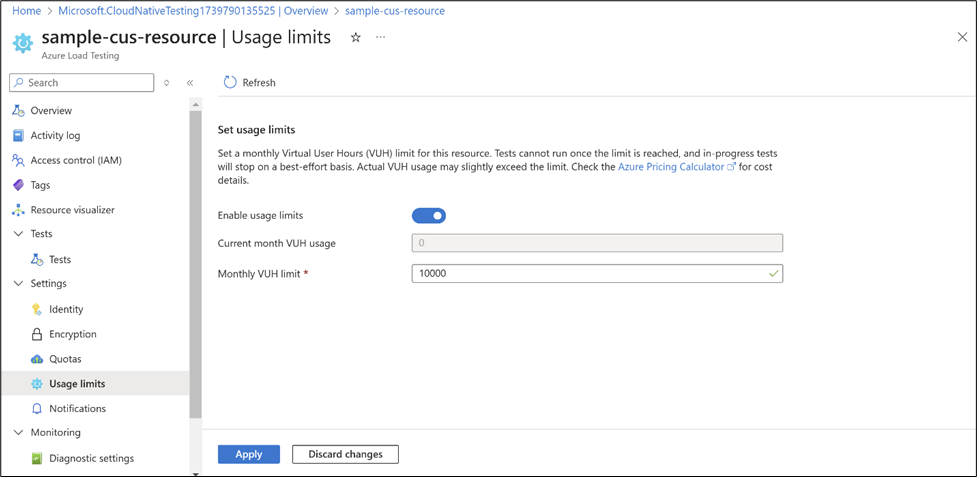Disable the Enable usage limits toggle

tap(429, 215)
